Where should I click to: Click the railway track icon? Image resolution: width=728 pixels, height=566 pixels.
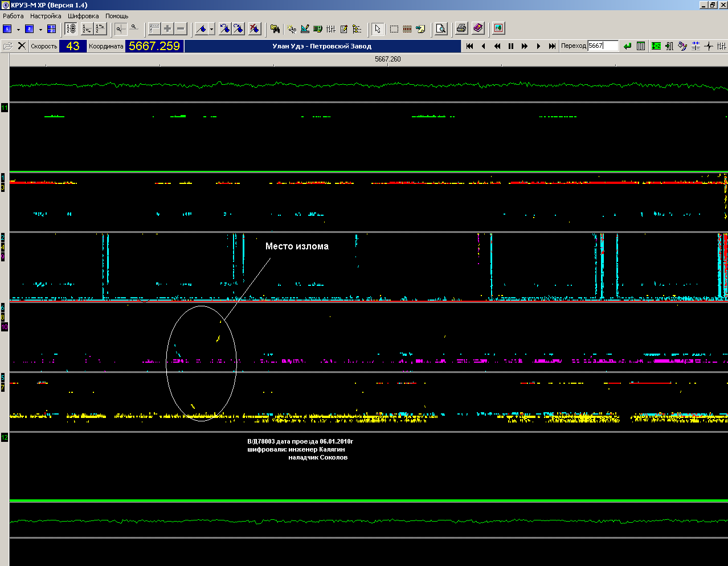(407, 28)
